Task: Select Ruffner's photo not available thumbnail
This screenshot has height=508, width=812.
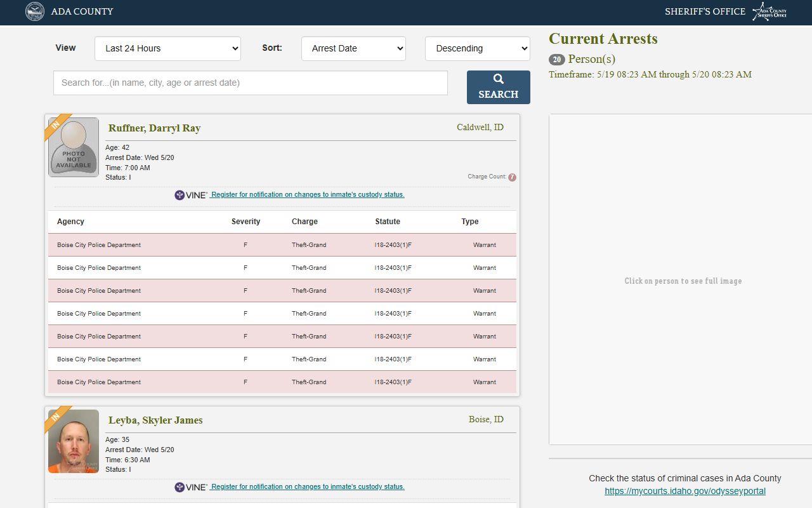Action: tap(74, 147)
